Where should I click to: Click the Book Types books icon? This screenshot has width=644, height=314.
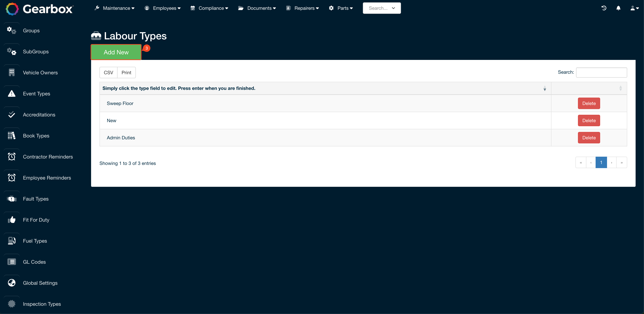[11, 135]
